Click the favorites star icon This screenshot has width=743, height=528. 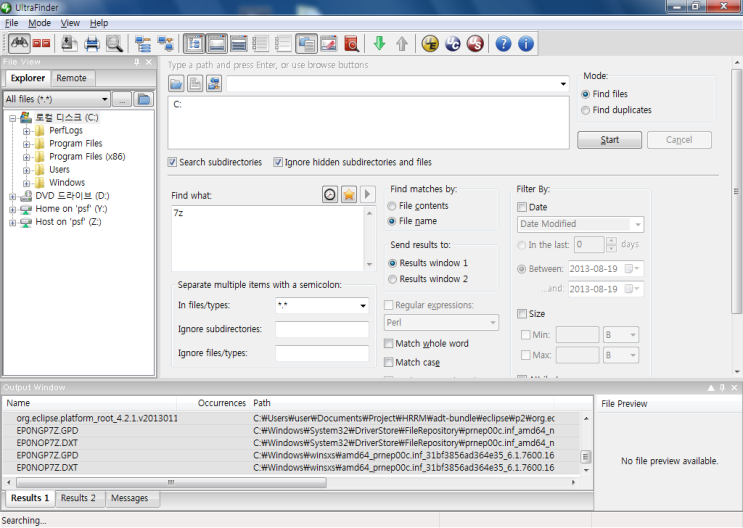pyautogui.click(x=349, y=194)
